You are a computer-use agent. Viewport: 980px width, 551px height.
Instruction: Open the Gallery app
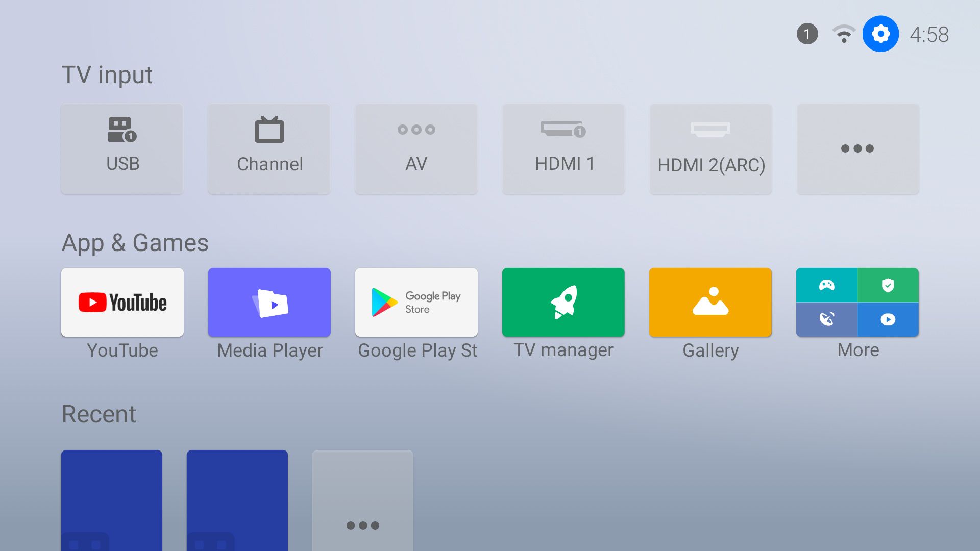pos(710,302)
